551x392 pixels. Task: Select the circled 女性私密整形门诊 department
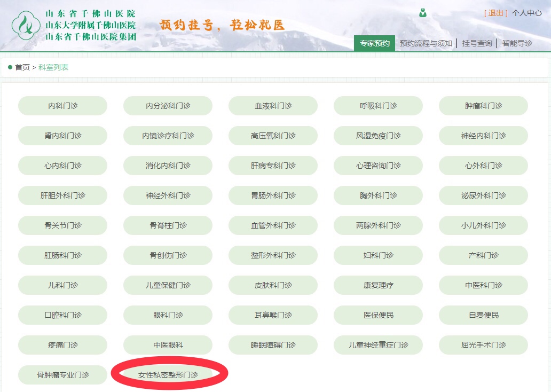click(x=168, y=374)
